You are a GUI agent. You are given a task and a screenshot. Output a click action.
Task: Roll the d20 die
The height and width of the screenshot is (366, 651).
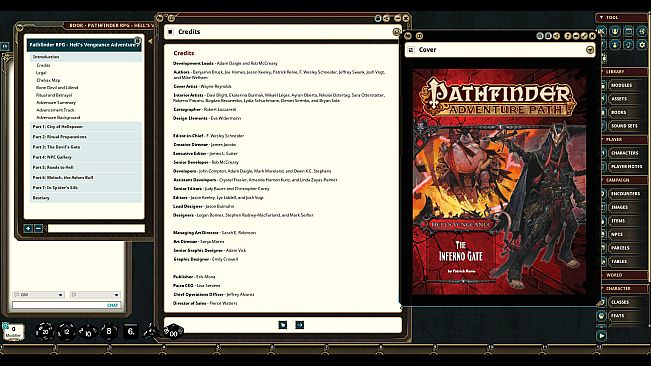click(44, 331)
